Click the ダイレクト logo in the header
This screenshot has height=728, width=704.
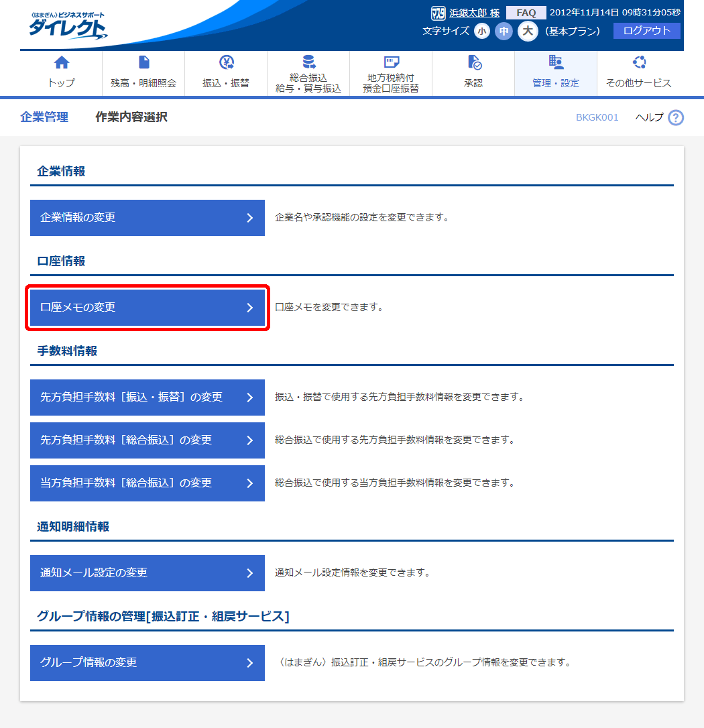pos(67,27)
